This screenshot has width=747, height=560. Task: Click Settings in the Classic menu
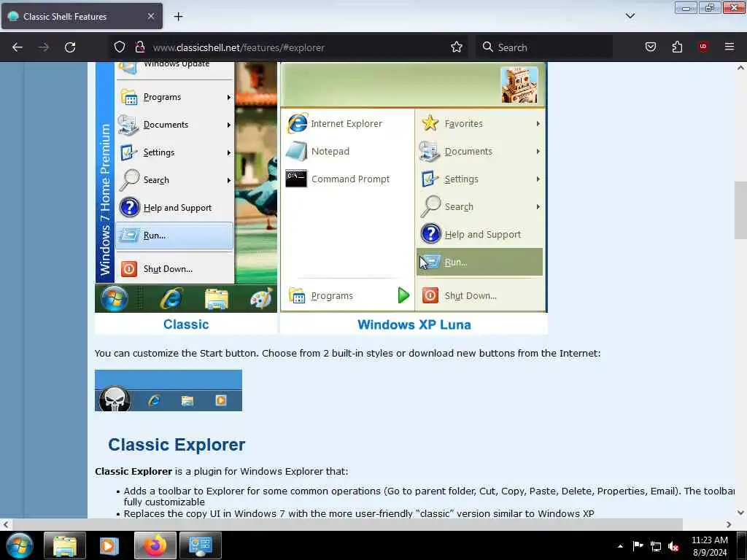coord(174,152)
